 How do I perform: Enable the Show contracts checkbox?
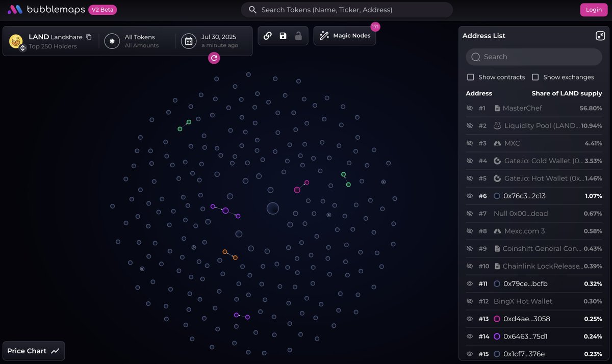coord(471,77)
